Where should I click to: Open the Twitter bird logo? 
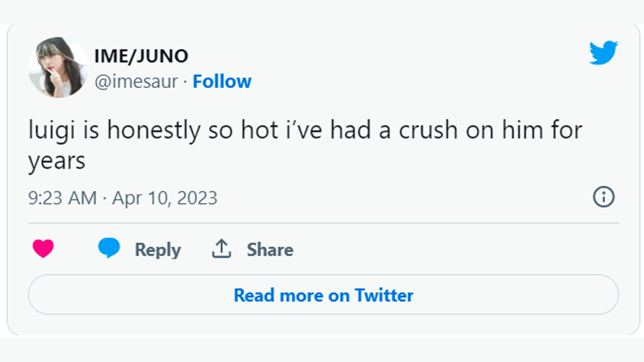click(x=603, y=53)
